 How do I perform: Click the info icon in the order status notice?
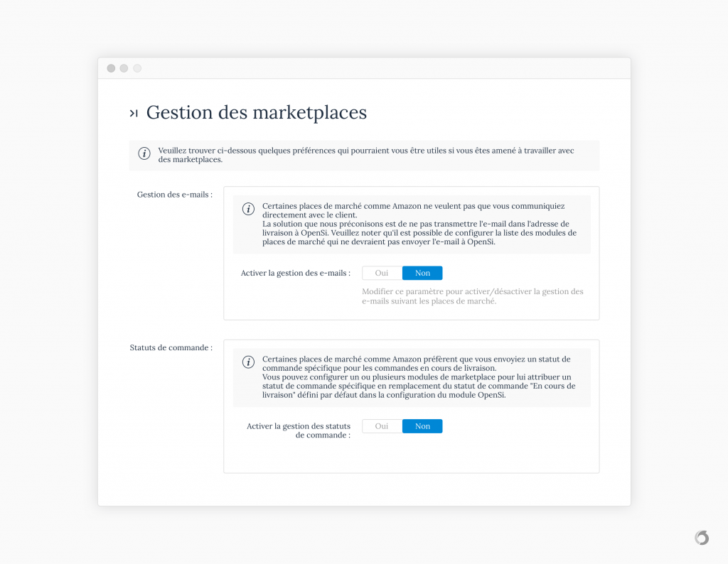248,362
